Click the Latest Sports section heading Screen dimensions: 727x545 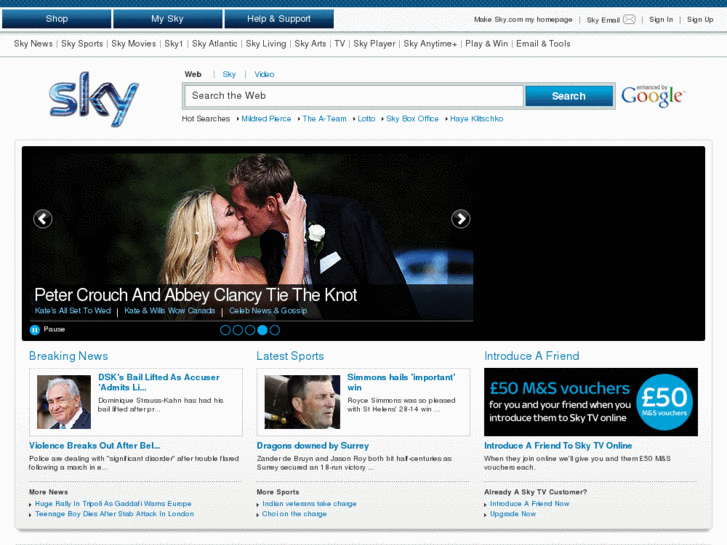(290, 356)
